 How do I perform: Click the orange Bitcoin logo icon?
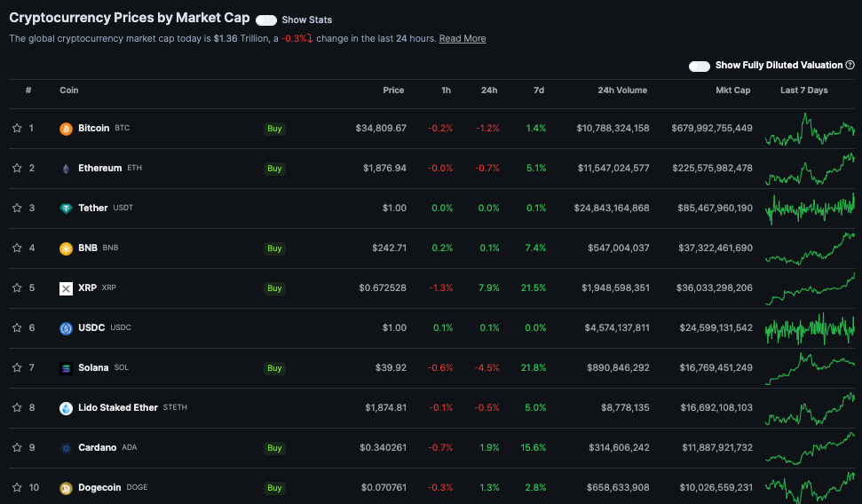coord(66,129)
